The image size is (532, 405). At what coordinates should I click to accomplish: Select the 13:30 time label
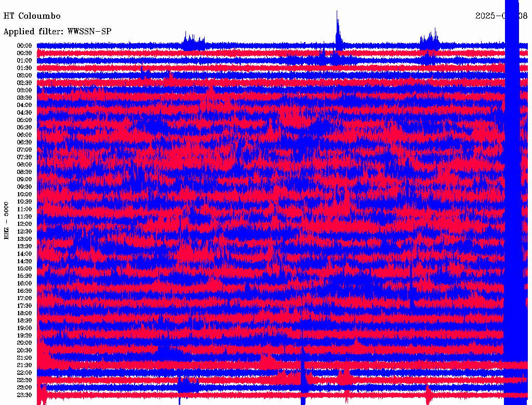(24, 247)
